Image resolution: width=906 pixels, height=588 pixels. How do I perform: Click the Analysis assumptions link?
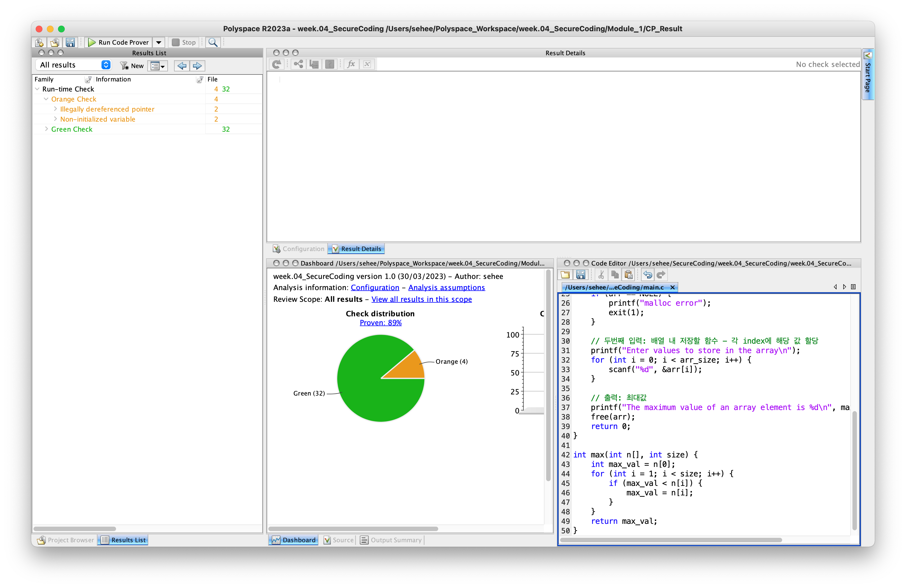click(446, 287)
